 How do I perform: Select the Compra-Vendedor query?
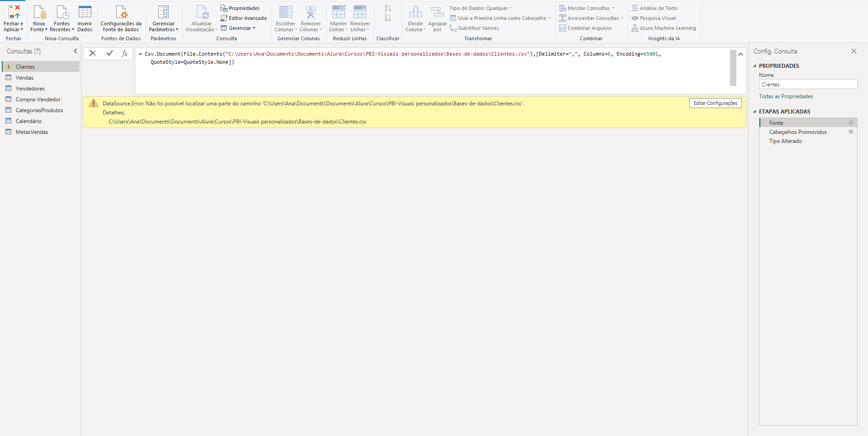point(41,100)
